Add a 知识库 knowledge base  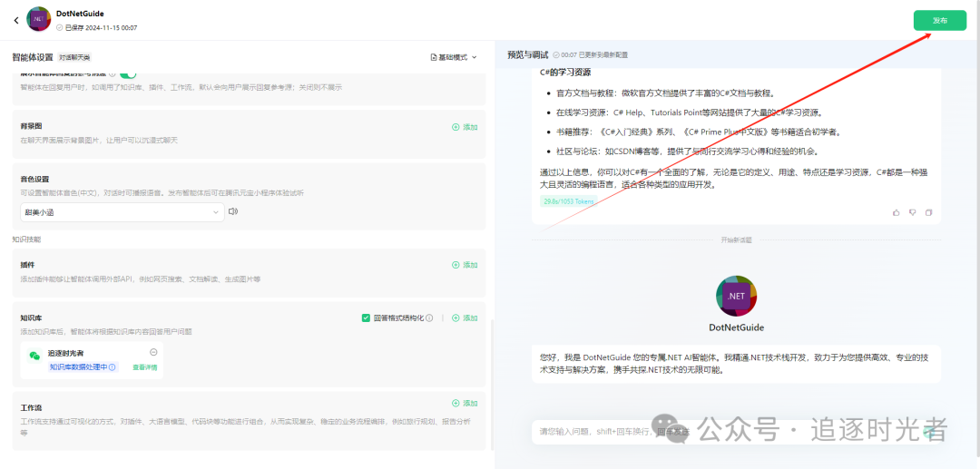(x=465, y=318)
